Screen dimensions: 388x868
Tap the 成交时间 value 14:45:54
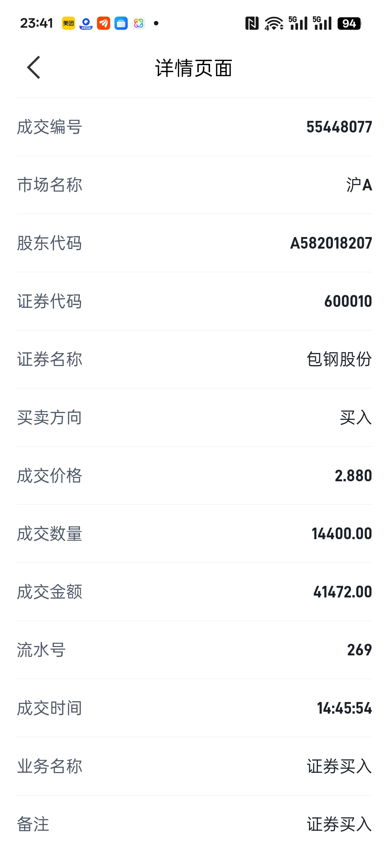[x=344, y=708]
